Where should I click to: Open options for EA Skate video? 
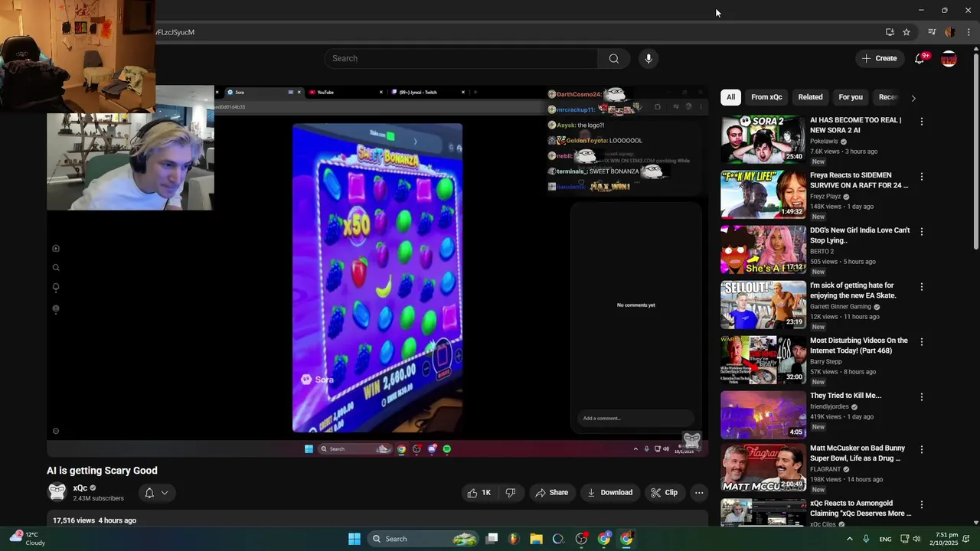(x=922, y=287)
